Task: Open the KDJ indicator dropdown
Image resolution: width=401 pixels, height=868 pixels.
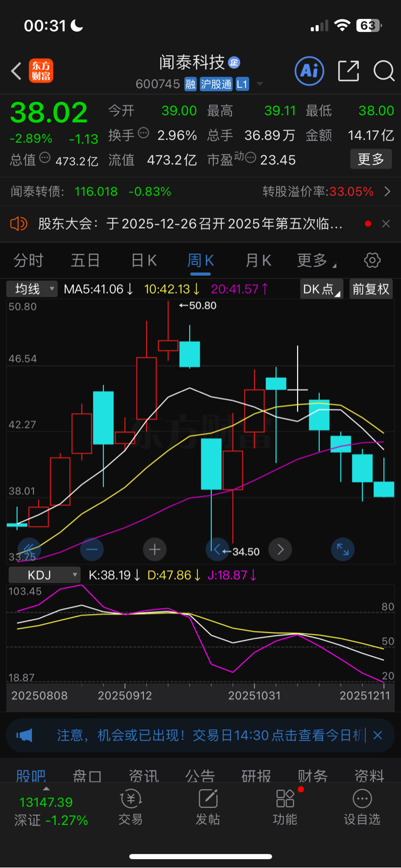Action: (x=44, y=575)
